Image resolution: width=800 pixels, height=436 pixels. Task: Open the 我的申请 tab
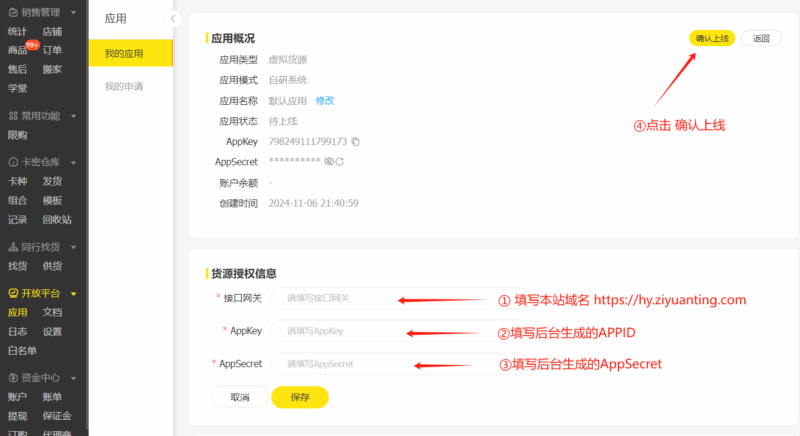124,86
